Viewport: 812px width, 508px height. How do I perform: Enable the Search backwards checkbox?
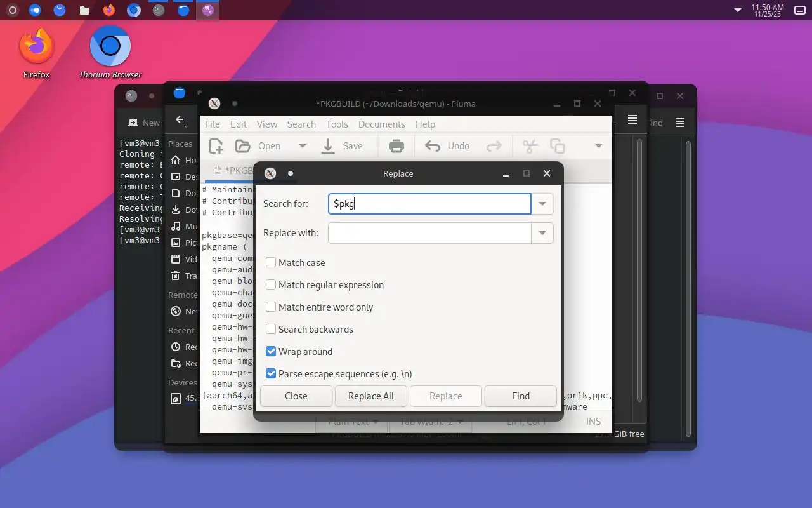pos(271,329)
